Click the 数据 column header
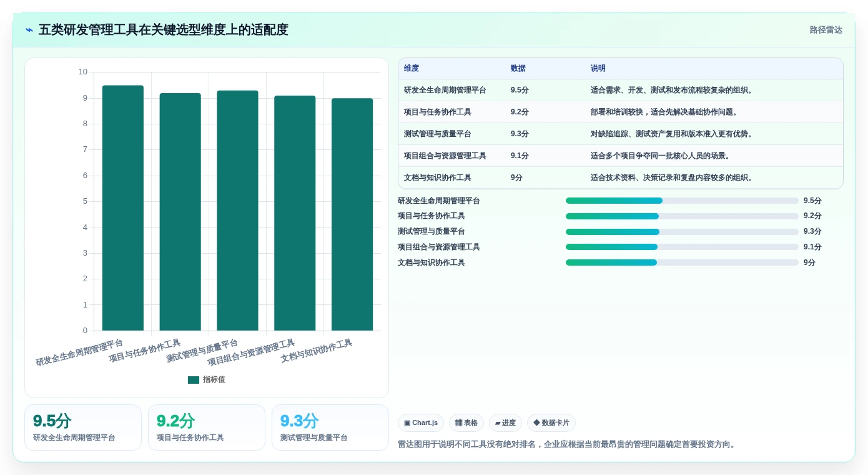Screen dimensions: 868x475 (x=518, y=69)
